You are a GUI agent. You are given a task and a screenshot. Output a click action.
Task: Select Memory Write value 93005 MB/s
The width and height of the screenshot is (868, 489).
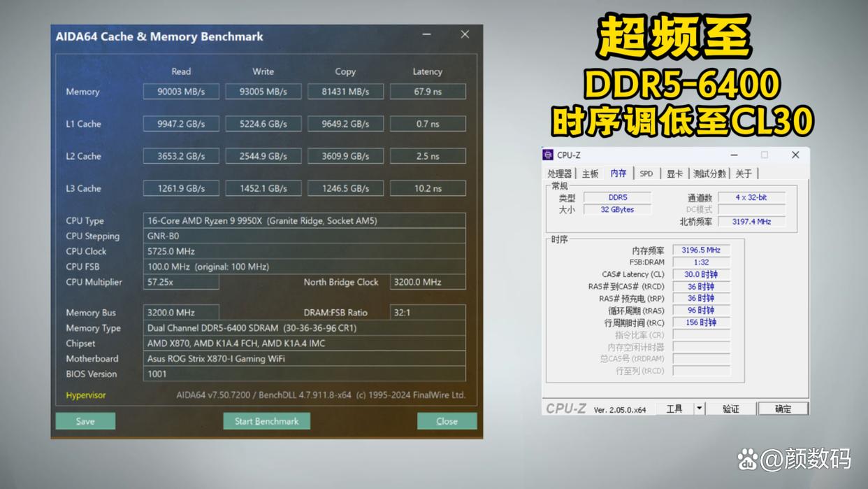(263, 92)
